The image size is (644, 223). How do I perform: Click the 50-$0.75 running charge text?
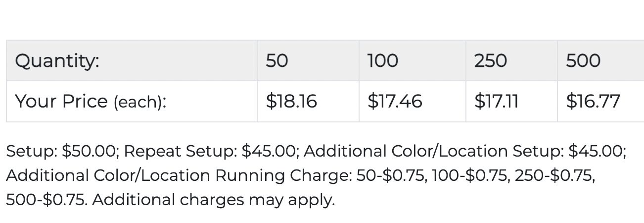[392, 175]
